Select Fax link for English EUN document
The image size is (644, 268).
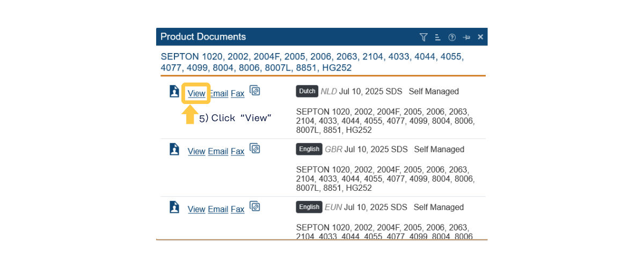[238, 209]
